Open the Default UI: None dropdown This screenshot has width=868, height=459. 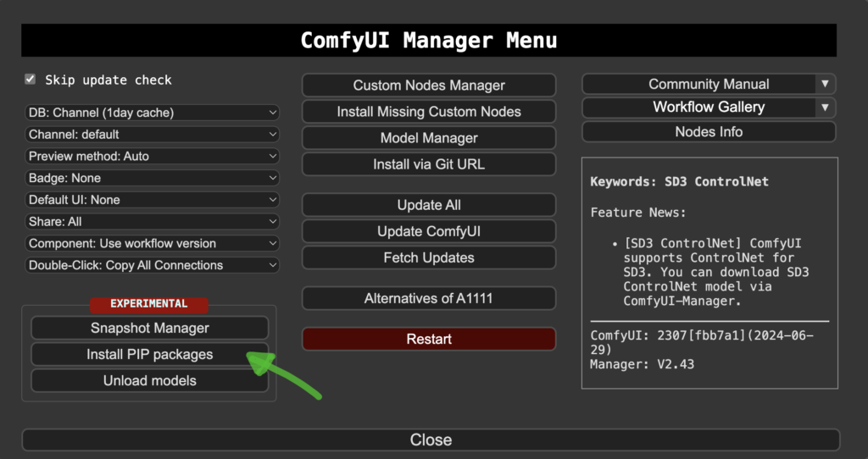[152, 200]
